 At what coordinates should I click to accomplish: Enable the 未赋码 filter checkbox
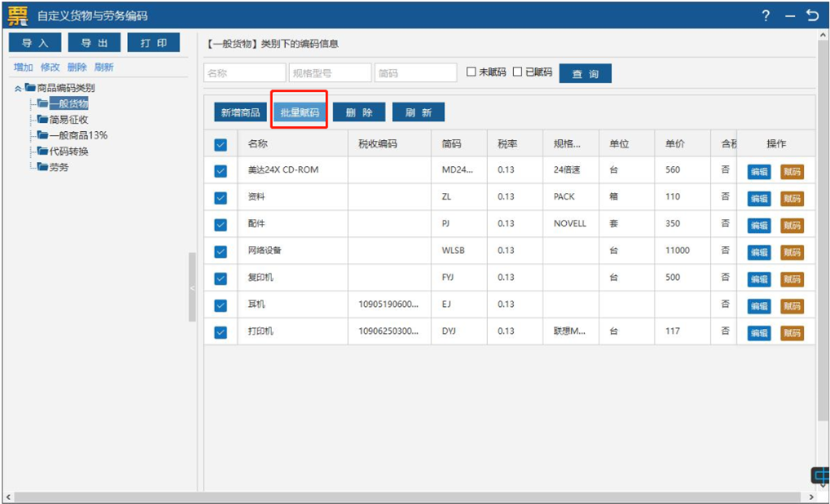click(x=471, y=72)
